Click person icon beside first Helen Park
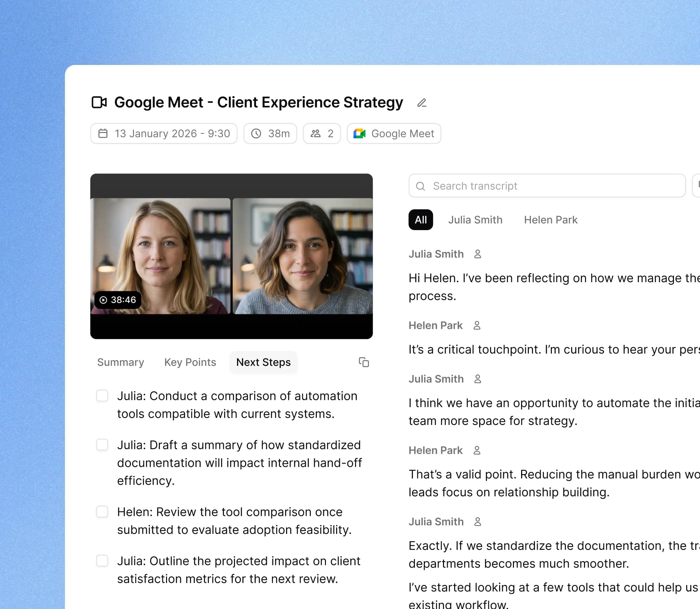Screen dimensions: 700x609 point(477,325)
